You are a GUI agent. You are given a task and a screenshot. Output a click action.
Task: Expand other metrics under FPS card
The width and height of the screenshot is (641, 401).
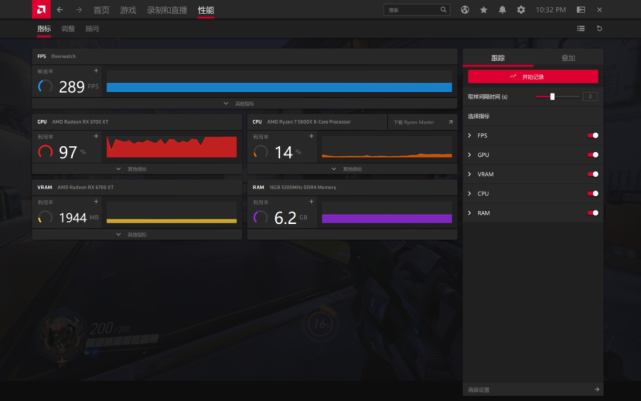point(244,103)
